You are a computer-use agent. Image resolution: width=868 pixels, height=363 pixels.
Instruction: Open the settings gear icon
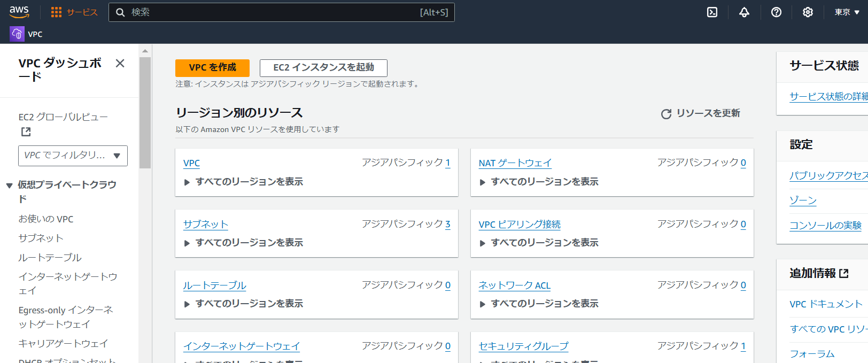808,12
